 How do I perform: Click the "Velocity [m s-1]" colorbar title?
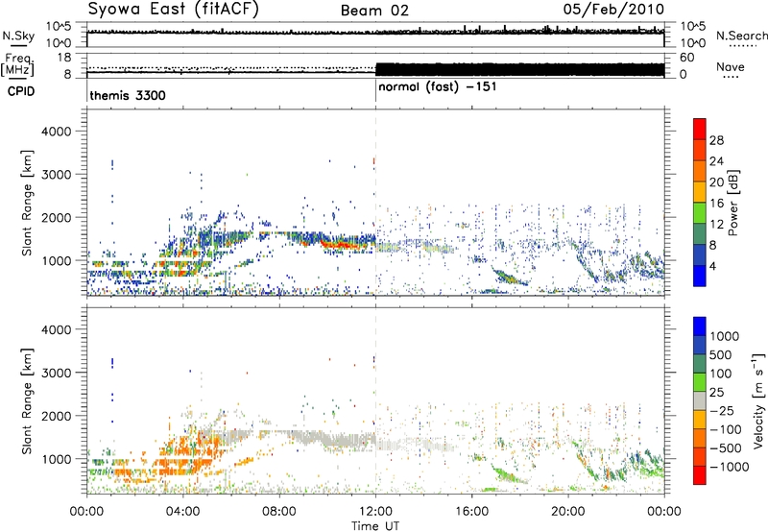point(758,400)
